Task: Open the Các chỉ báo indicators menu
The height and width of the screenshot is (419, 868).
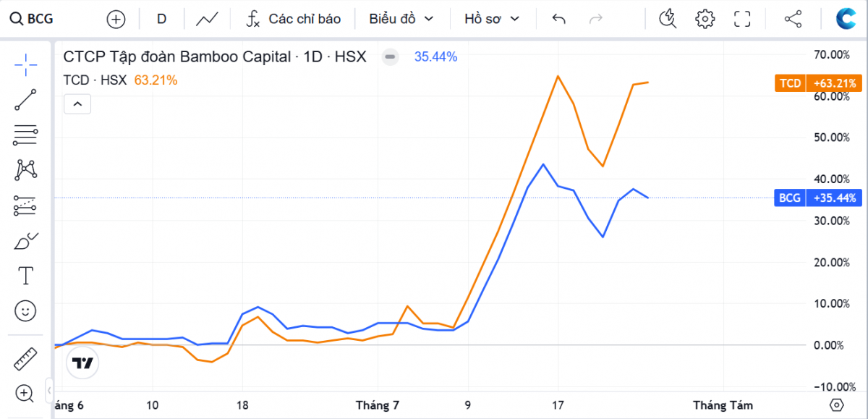Action: pos(293,19)
